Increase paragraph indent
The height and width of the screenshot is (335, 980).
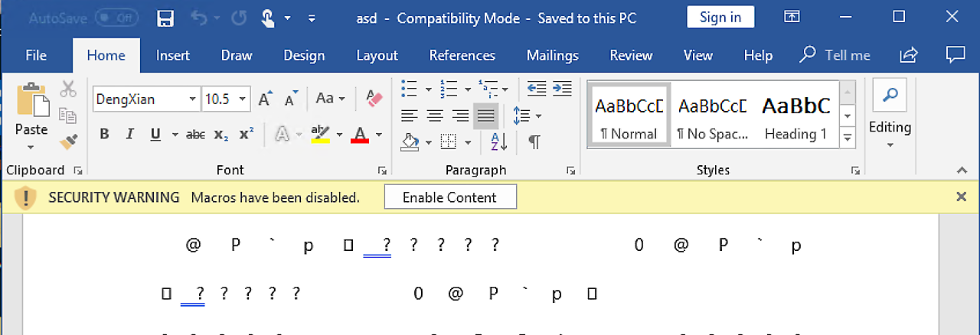(x=562, y=88)
